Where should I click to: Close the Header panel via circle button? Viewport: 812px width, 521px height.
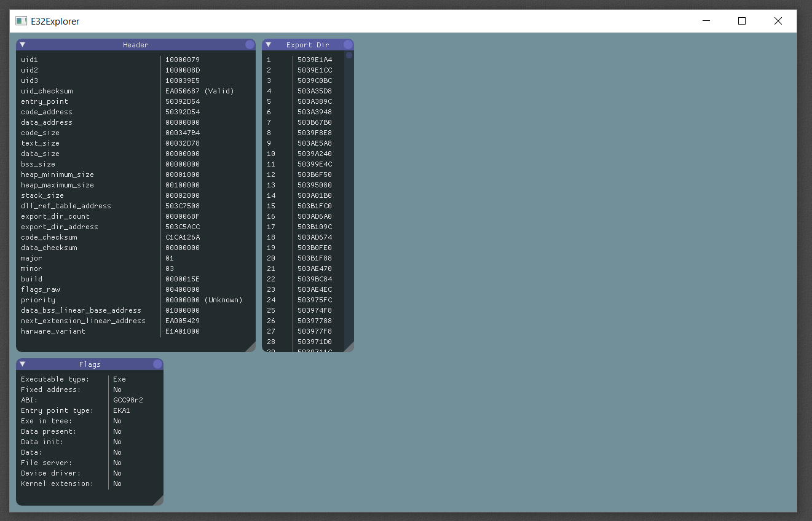click(x=250, y=44)
